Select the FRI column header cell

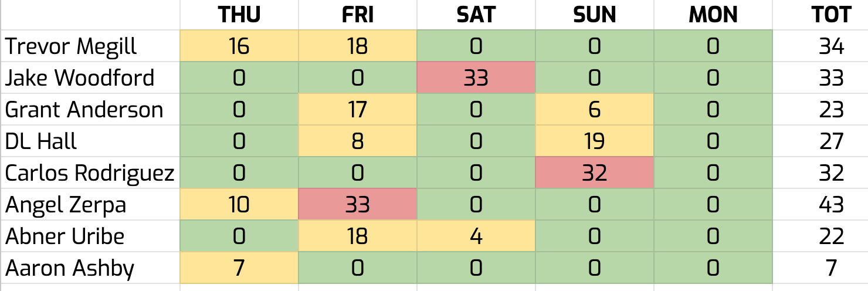click(x=357, y=15)
